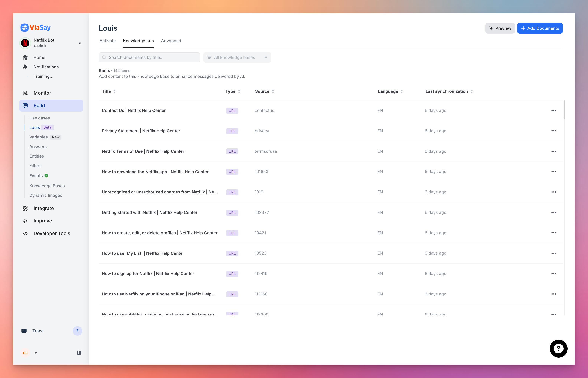Open options for Getting started with Netflix row
This screenshot has height=378, width=588.
point(554,212)
